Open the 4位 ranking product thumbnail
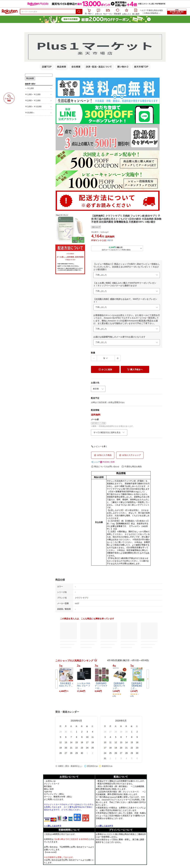The image size is (190, 868). coord(119,674)
